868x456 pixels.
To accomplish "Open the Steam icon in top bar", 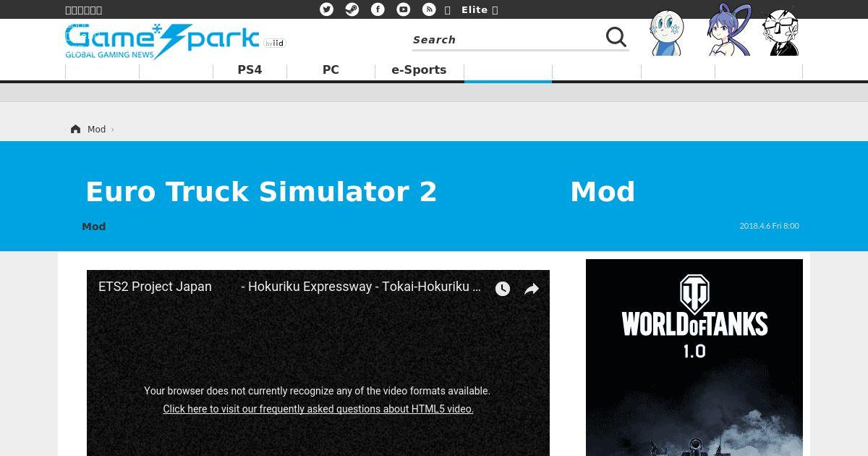I will 352,9.
